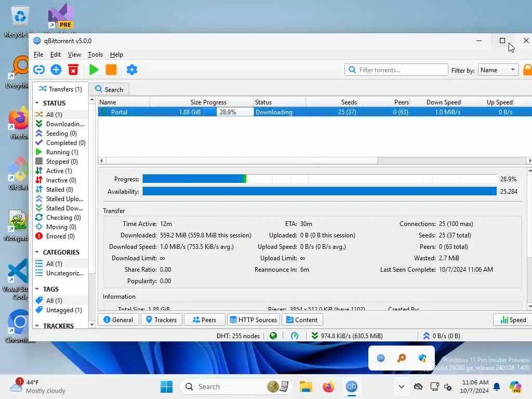
Task: Open the Help menu
Action: (116, 55)
